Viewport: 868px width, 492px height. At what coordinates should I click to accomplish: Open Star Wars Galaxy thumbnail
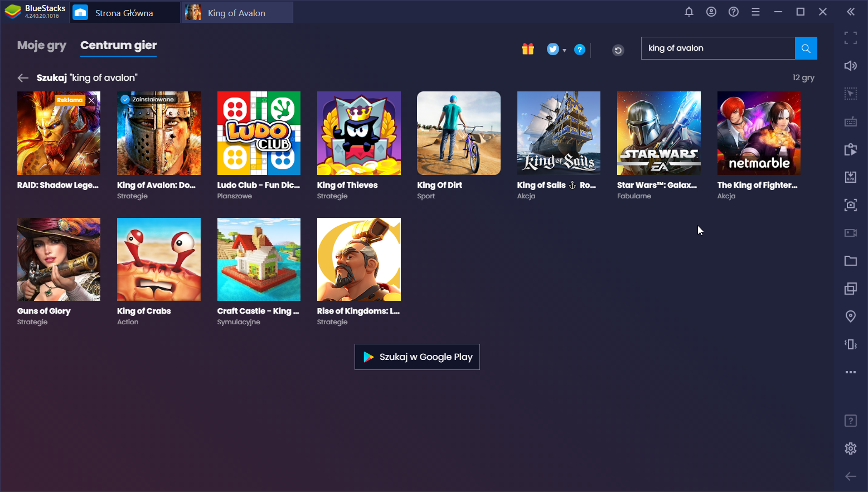(659, 133)
